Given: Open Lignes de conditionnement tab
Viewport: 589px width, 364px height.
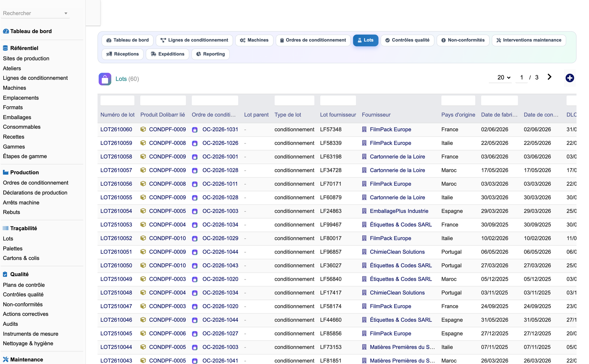Looking at the screenshot, I should [194, 40].
